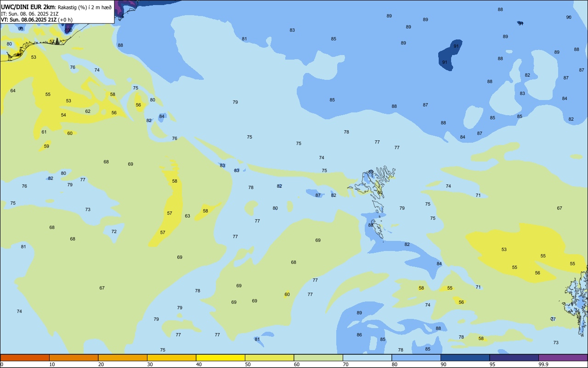
Task: Pick the 50–60 pale yellow legend swatch
Action: click(x=269, y=357)
